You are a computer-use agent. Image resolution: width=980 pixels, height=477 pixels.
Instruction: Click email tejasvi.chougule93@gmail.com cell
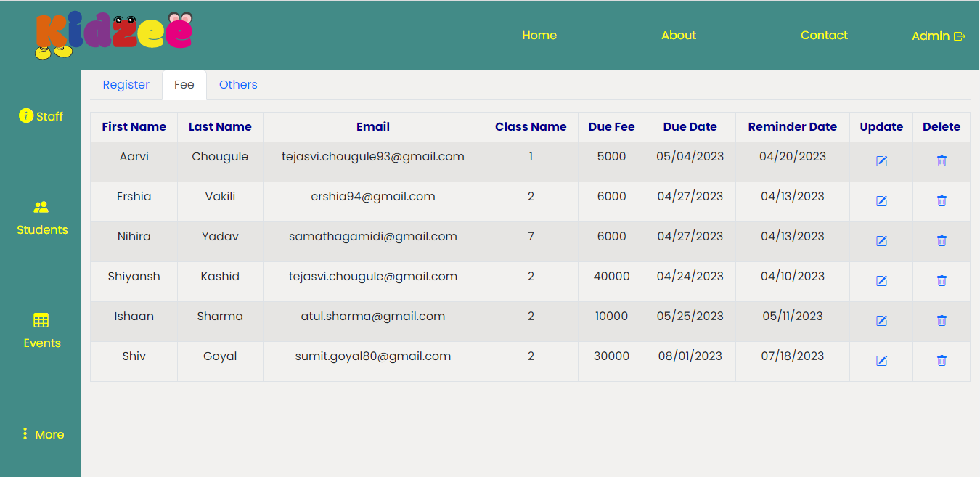373,157
